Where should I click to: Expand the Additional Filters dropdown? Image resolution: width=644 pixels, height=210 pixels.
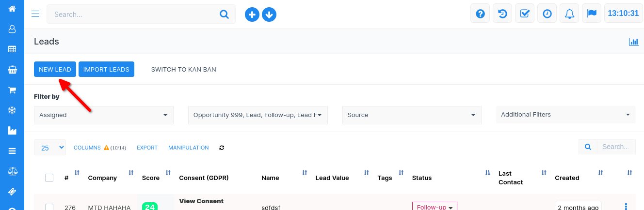[x=565, y=115]
